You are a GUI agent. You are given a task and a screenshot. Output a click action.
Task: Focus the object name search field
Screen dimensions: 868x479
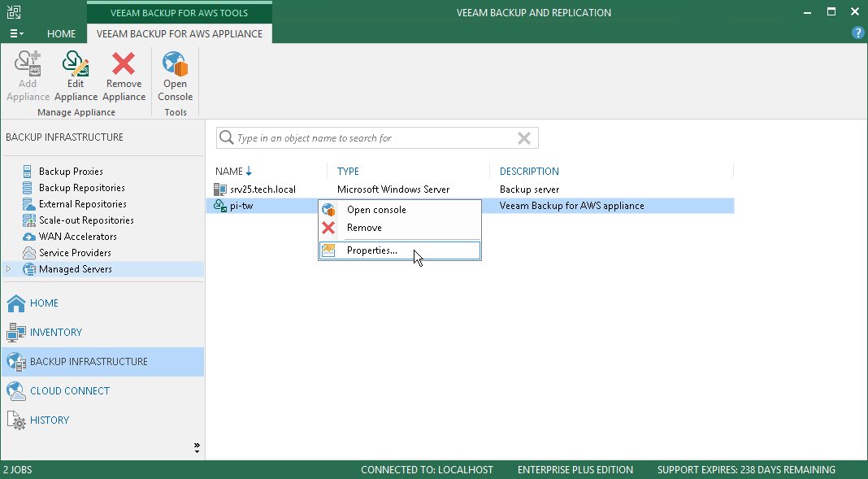[x=376, y=138]
